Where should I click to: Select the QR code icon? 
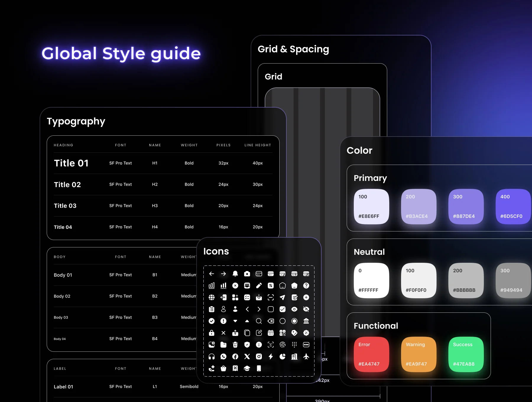pos(283,333)
